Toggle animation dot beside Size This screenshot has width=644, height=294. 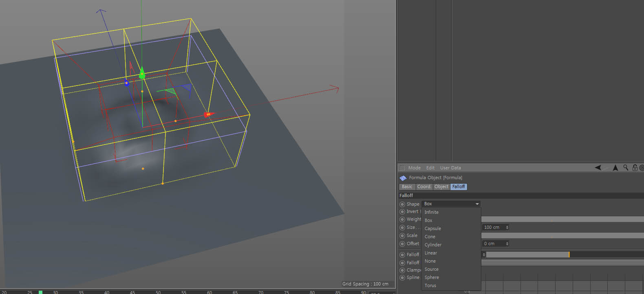coord(402,228)
